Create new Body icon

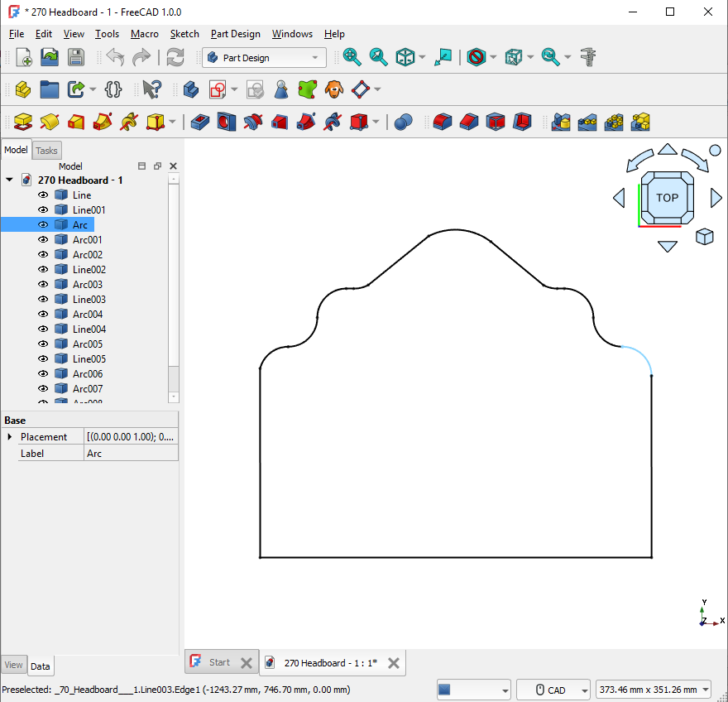(x=191, y=89)
